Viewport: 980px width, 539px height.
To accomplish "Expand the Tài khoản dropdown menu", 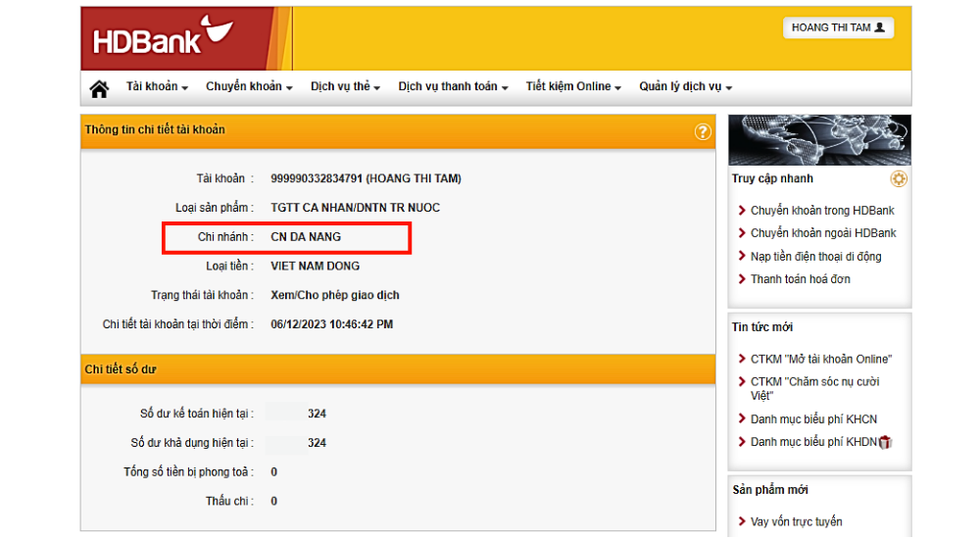I will pos(157,87).
